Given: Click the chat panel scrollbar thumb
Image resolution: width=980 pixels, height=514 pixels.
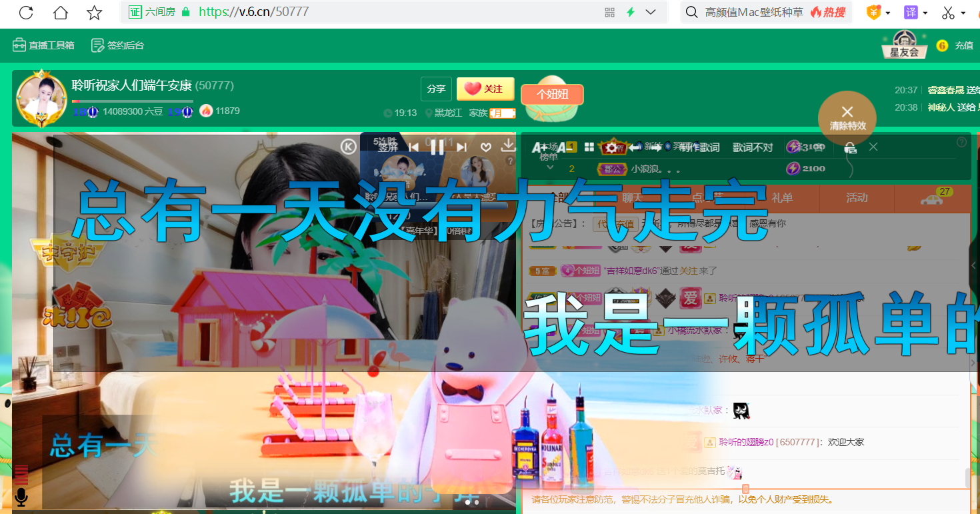Looking at the screenshot, I should point(968,477).
